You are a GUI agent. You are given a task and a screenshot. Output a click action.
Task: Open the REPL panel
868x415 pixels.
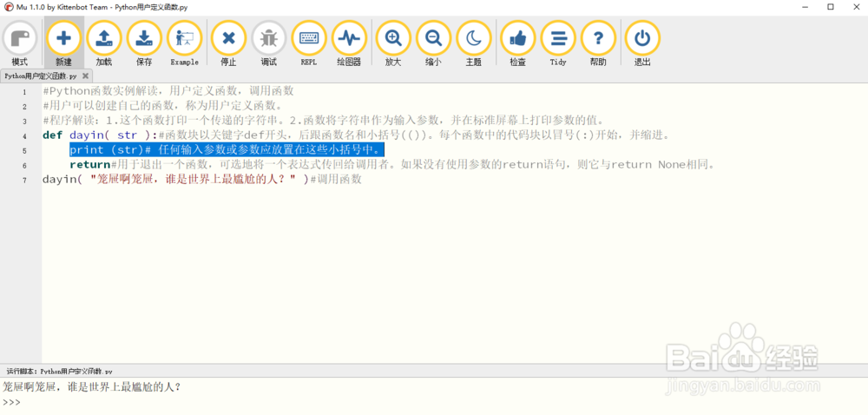tap(309, 43)
